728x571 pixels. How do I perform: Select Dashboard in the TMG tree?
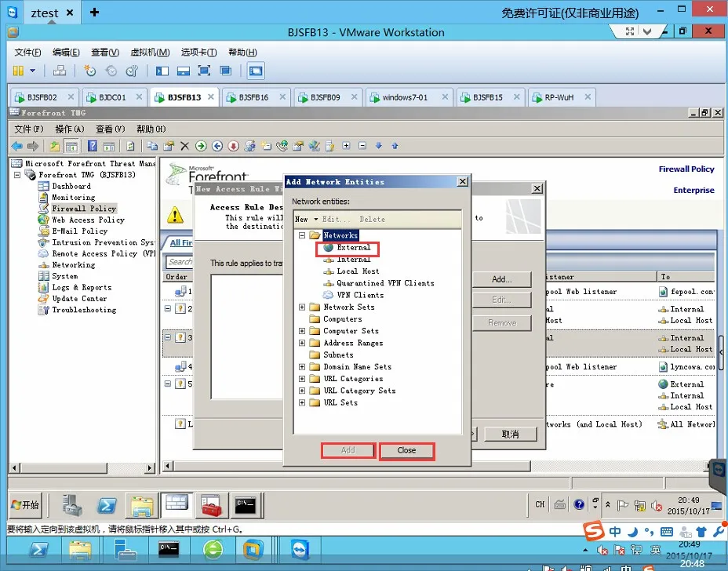click(71, 186)
